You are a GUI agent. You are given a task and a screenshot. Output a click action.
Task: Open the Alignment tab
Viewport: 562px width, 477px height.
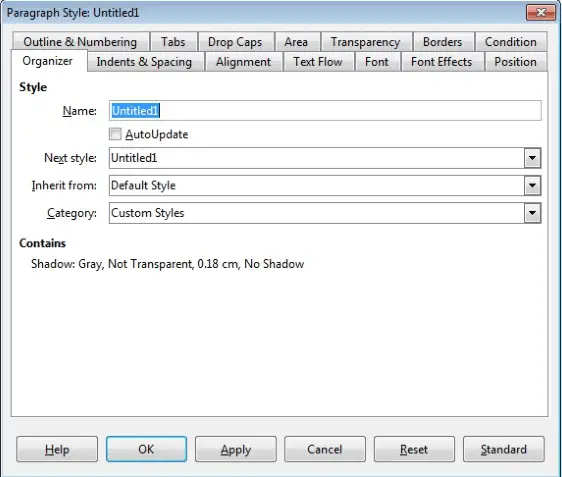tap(243, 62)
